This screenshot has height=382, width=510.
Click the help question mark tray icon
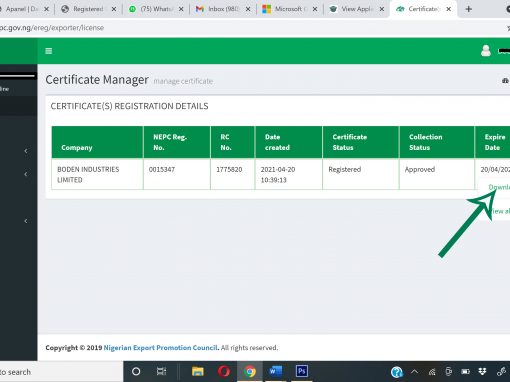397,371
